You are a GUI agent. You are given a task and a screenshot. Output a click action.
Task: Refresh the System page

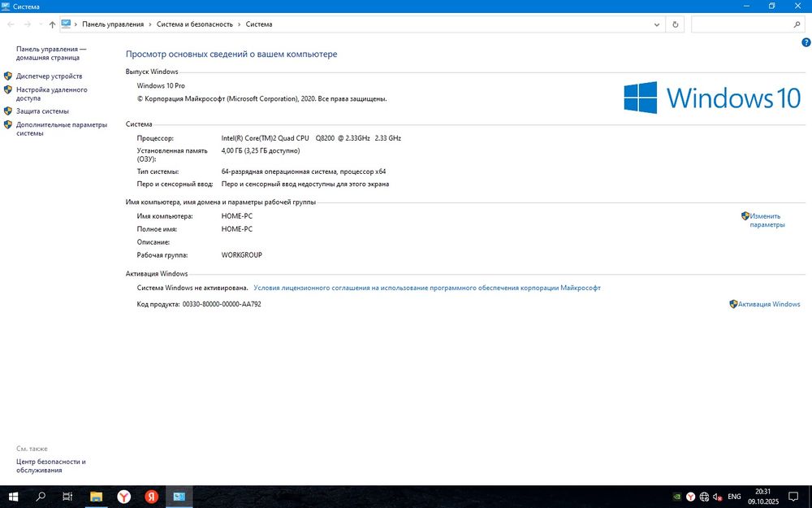point(675,24)
